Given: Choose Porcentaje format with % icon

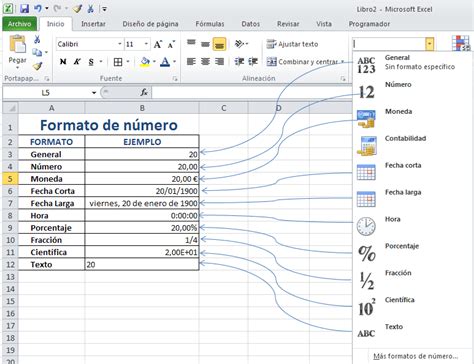Looking at the screenshot, I should [x=412, y=253].
